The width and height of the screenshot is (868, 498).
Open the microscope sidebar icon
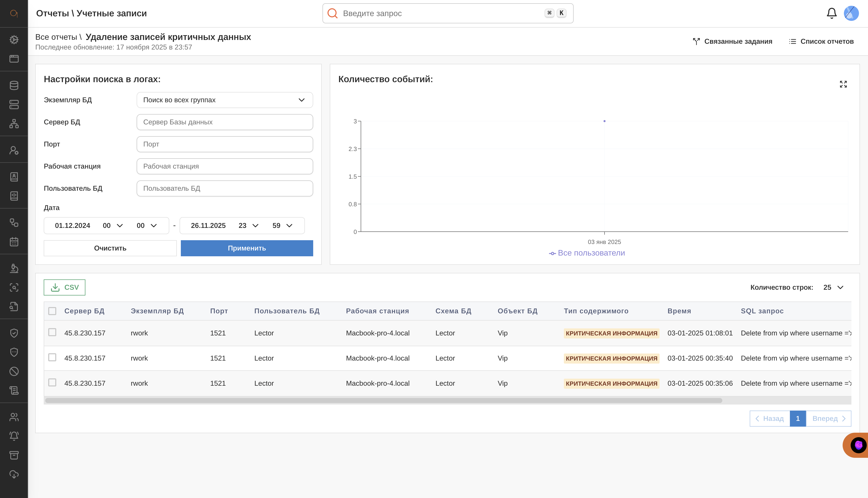point(14,269)
